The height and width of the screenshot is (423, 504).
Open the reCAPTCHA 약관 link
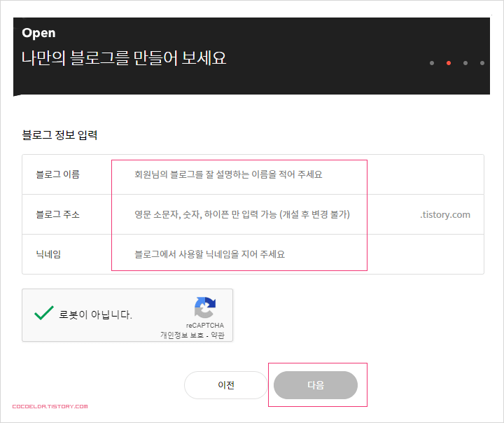coord(218,335)
